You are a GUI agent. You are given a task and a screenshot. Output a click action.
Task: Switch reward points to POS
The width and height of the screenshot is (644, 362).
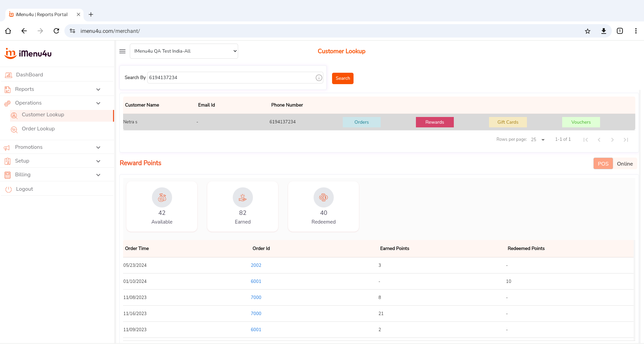[x=603, y=164]
